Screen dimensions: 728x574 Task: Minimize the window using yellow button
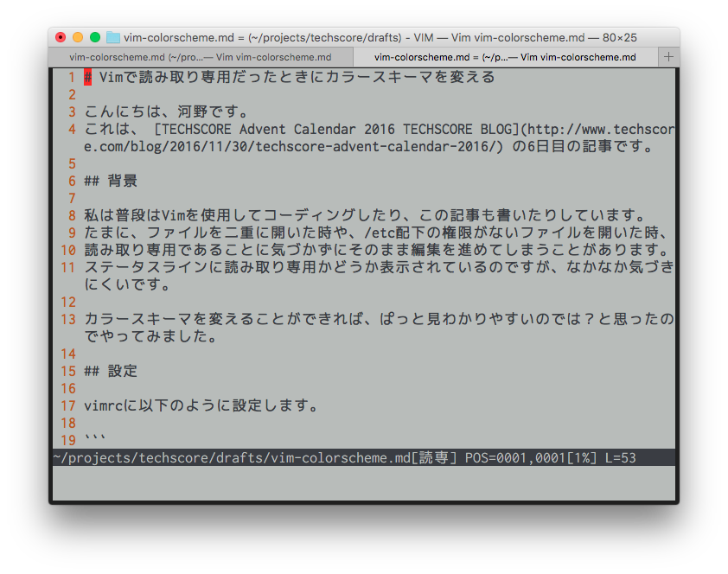point(78,37)
